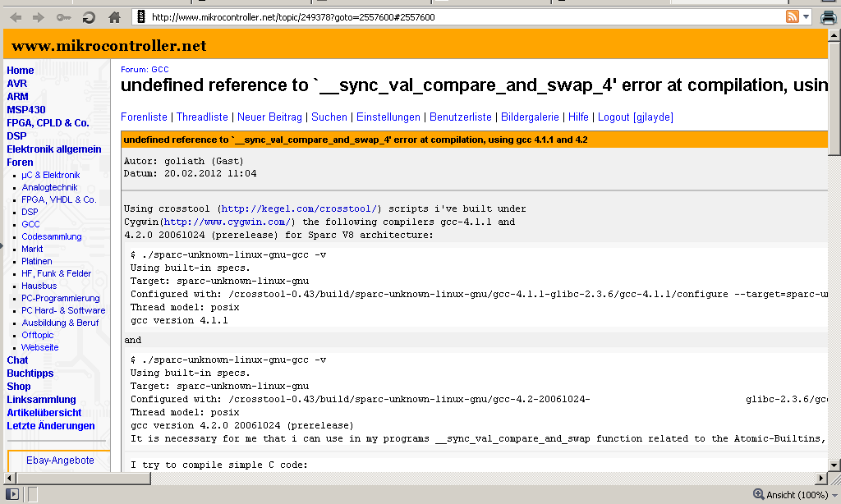Open Benutzerliste in the forum menu
Image resolution: width=841 pixels, height=504 pixels.
click(x=460, y=117)
